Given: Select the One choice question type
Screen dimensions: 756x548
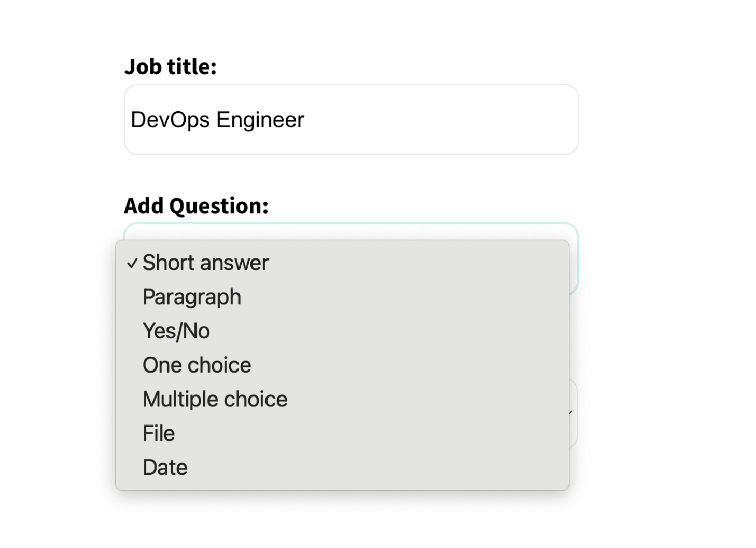Looking at the screenshot, I should click(197, 365).
